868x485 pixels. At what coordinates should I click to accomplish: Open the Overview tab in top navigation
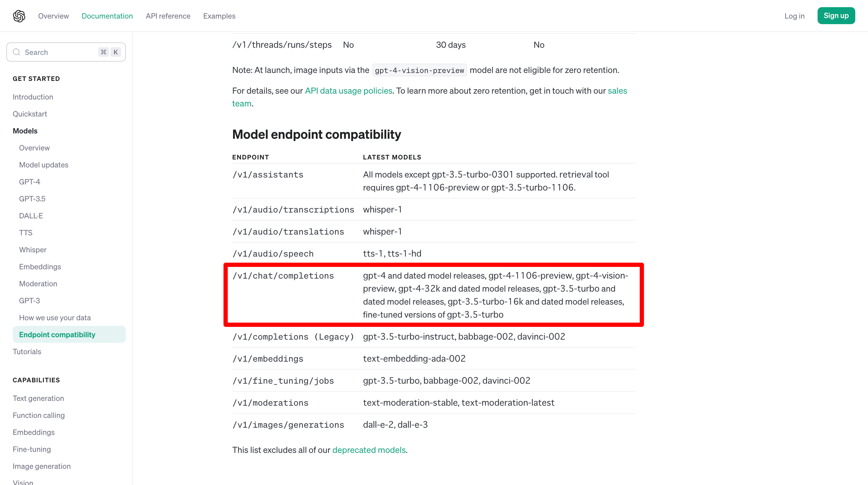[53, 16]
